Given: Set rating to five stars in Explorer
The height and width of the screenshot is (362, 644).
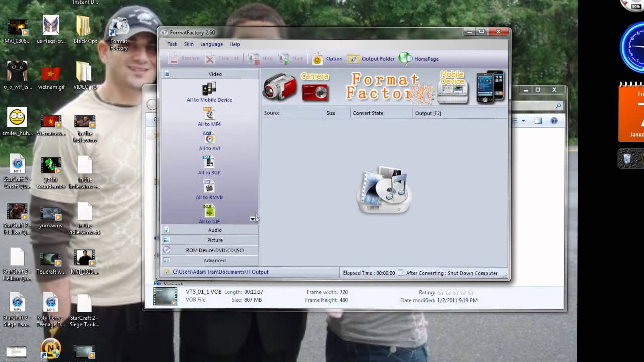Looking at the screenshot, I should click(471, 292).
